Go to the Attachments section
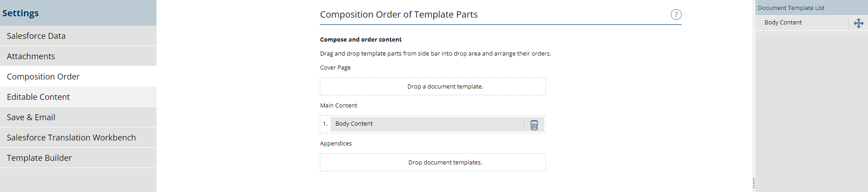868x192 pixels. pyautogui.click(x=31, y=56)
